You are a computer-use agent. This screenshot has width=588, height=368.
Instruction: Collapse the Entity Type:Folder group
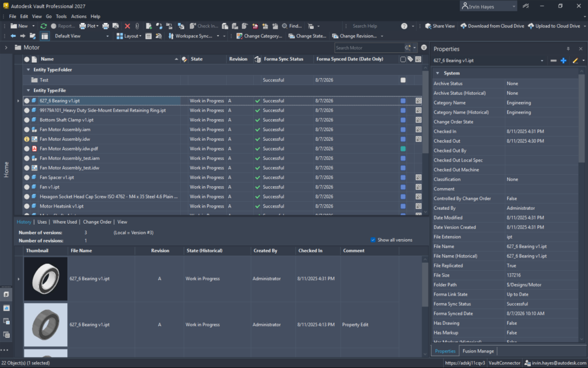click(28, 70)
